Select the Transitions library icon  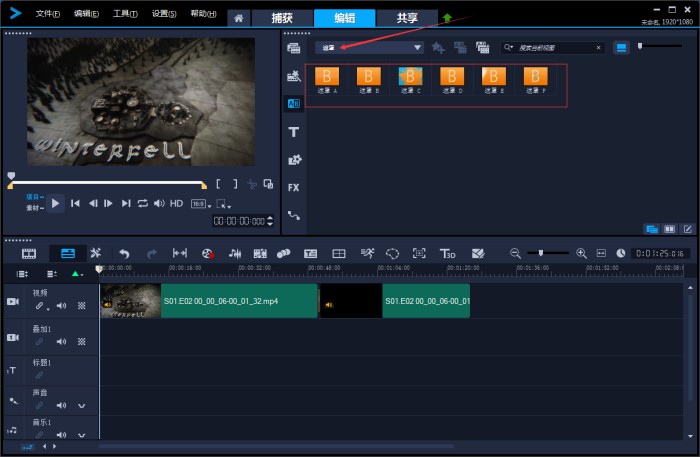tap(293, 103)
